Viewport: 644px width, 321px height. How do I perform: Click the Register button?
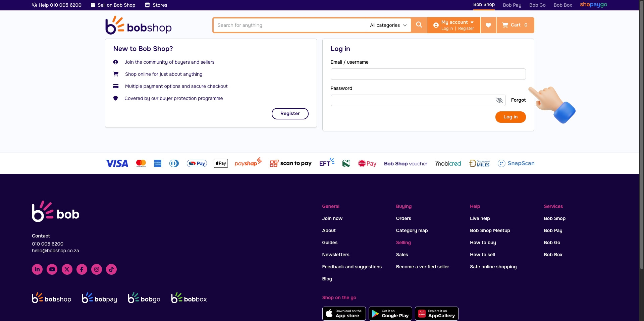290,114
